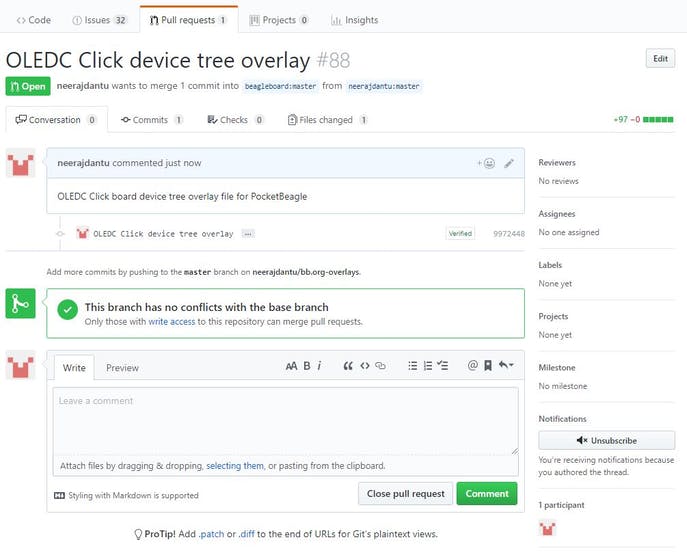
Task: Click the Unsubscribe button
Action: [606, 440]
